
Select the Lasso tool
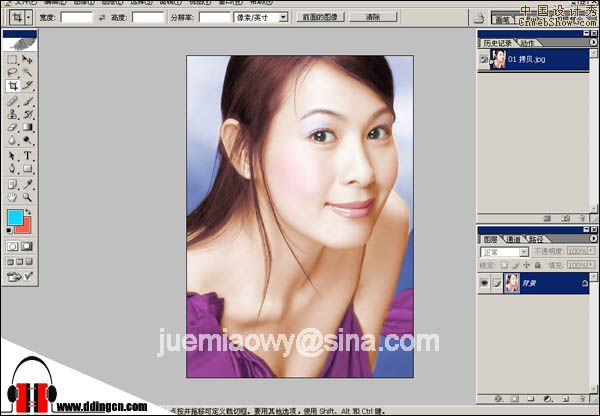click(12, 72)
